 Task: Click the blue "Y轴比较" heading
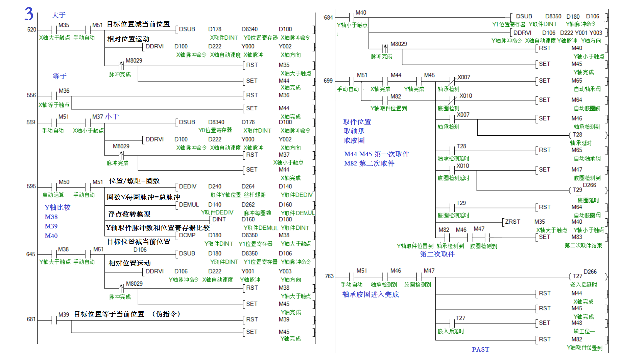[x=57, y=207]
